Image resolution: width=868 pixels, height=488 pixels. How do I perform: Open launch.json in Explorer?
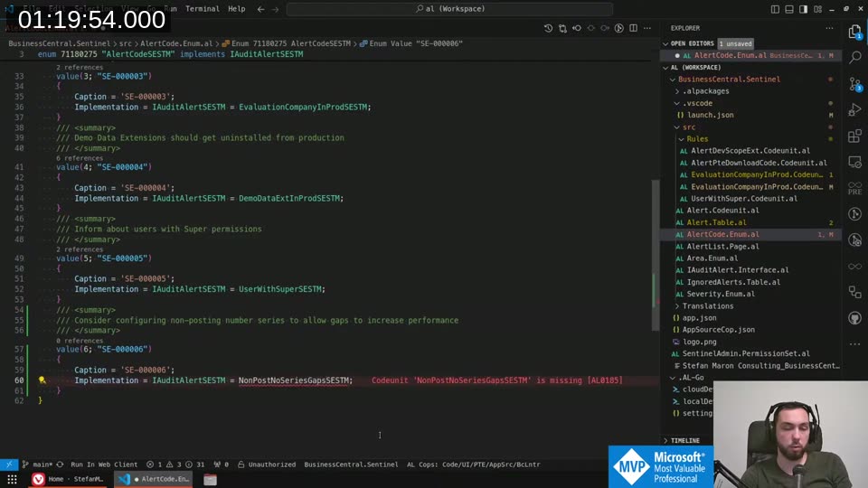(711, 115)
